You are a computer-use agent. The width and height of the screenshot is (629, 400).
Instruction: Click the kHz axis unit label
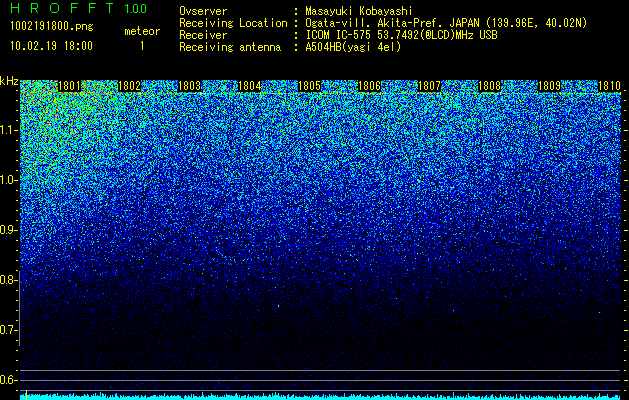(x=9, y=81)
